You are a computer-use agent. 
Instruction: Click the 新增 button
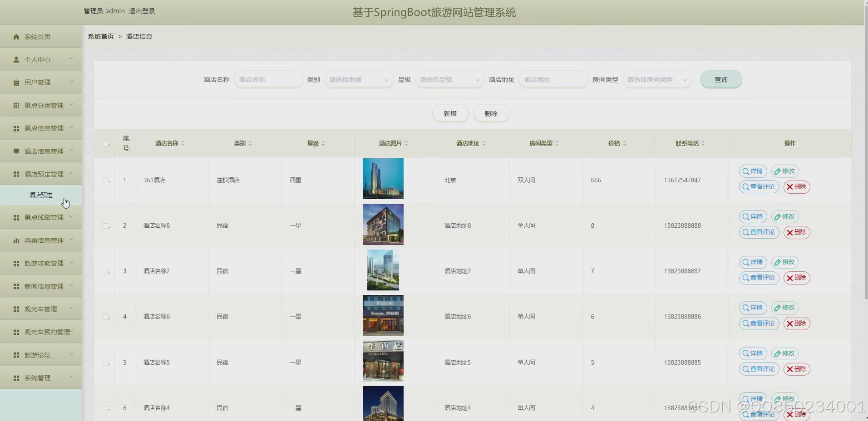click(x=450, y=113)
